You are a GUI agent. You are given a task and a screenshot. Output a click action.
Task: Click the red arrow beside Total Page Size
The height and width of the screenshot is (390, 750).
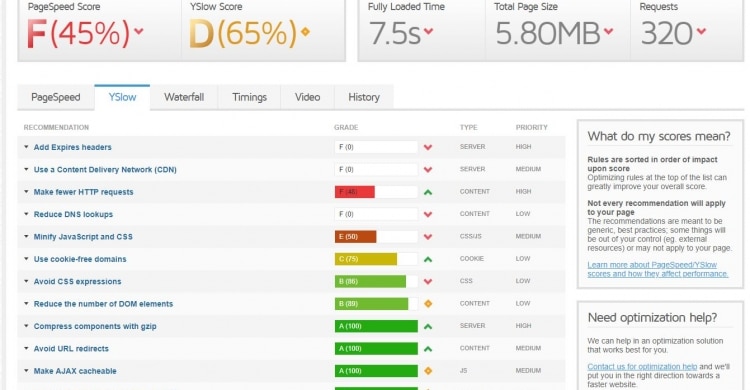(x=608, y=32)
